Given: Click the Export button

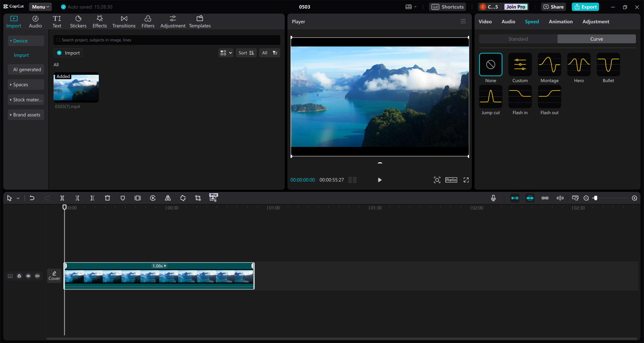Looking at the screenshot, I should [585, 6].
